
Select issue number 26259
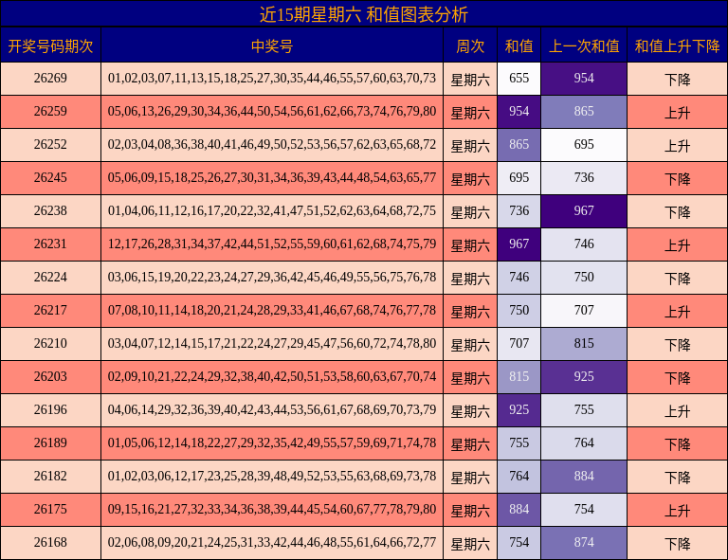[x=50, y=112]
